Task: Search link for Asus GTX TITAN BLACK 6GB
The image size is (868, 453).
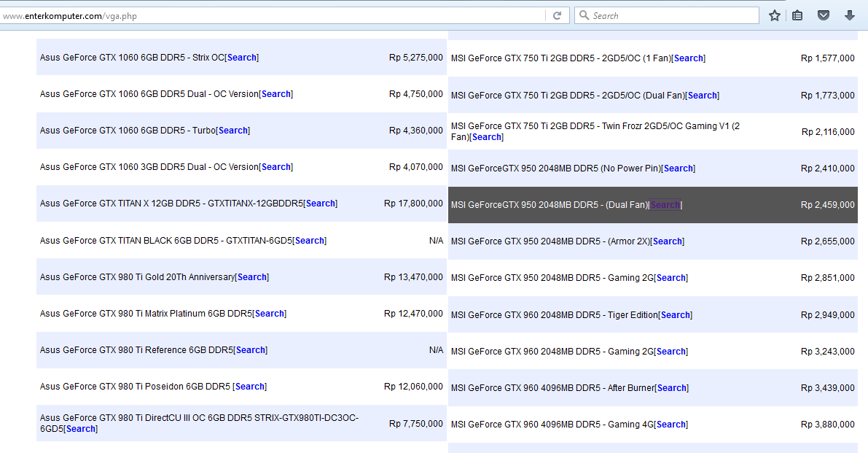Action: pos(310,241)
